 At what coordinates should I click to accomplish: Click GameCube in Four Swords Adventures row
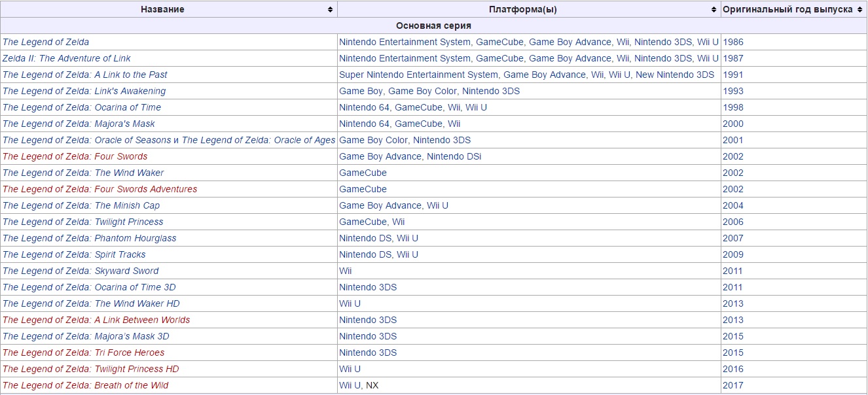(x=363, y=189)
